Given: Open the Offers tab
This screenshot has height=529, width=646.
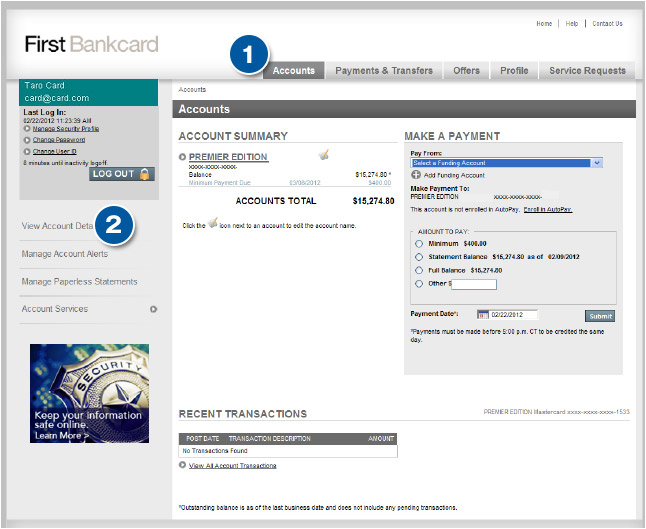Looking at the screenshot, I should pyautogui.click(x=466, y=70).
